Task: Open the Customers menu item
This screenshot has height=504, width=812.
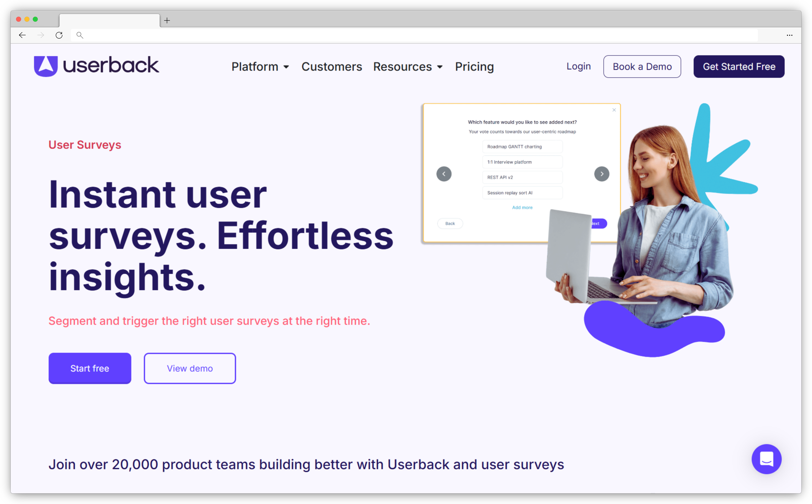Action: [x=332, y=66]
